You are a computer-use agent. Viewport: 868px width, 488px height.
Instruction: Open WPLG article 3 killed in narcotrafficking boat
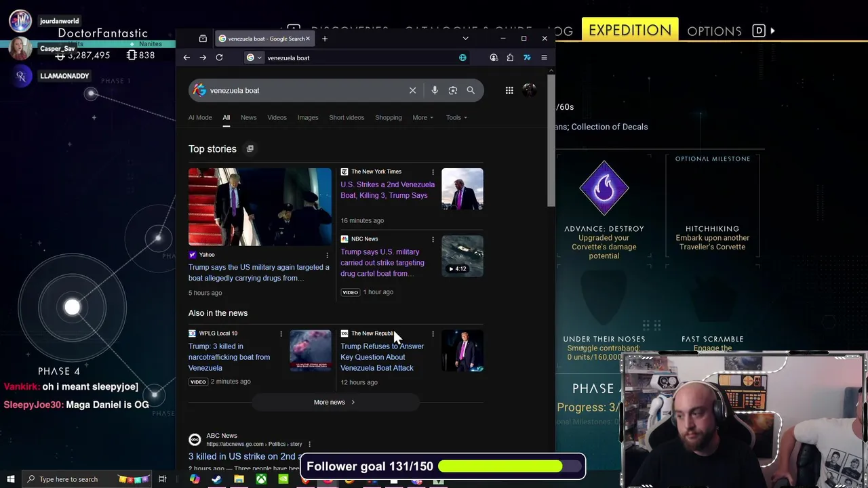(229, 357)
